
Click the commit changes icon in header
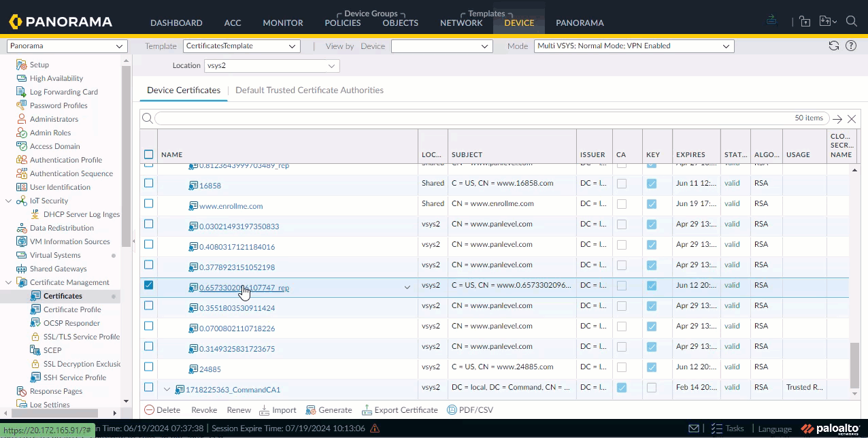(771, 20)
